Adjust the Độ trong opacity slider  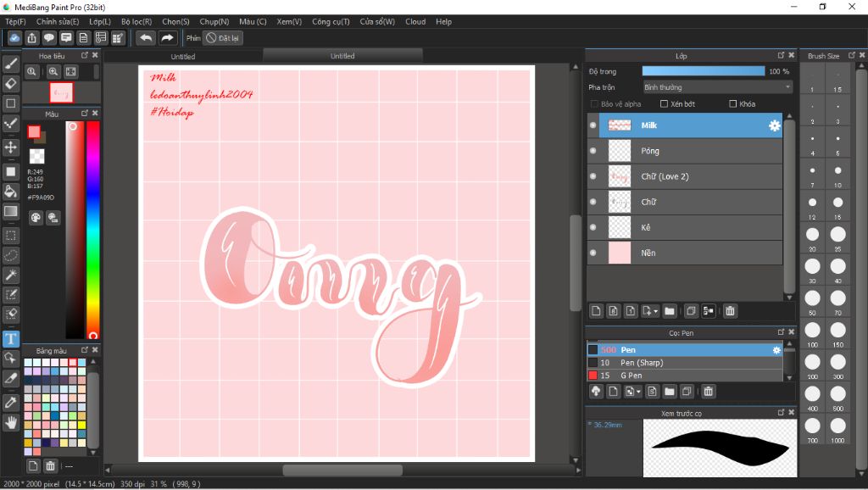(704, 71)
